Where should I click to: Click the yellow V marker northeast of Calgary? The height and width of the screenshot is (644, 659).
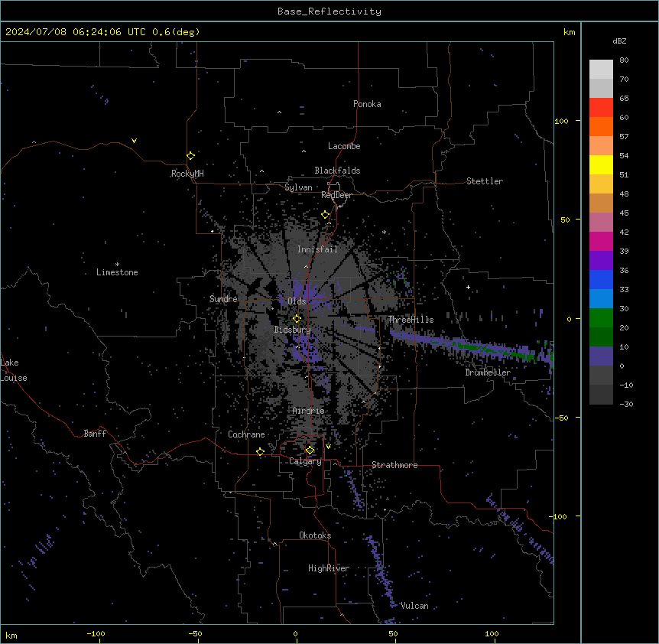tap(328, 447)
